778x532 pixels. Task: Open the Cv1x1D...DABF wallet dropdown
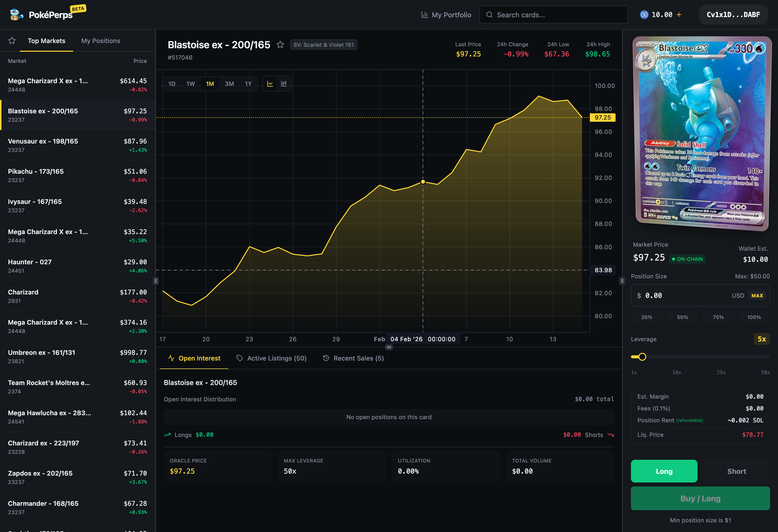(x=733, y=14)
